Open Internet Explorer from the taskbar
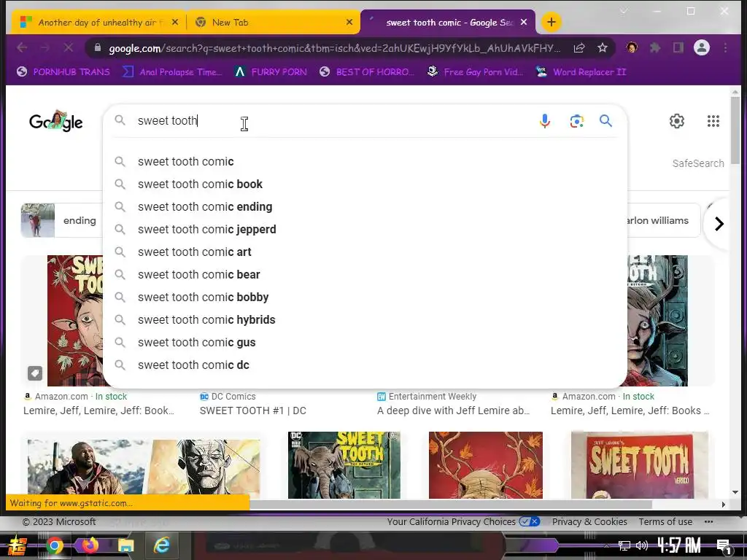This screenshot has width=747, height=560. pyautogui.click(x=161, y=545)
